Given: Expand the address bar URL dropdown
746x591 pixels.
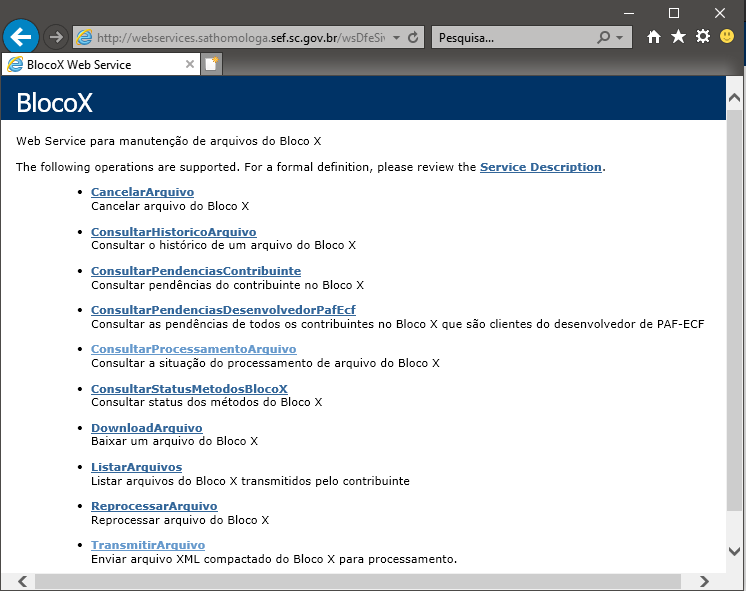Looking at the screenshot, I should pyautogui.click(x=397, y=37).
